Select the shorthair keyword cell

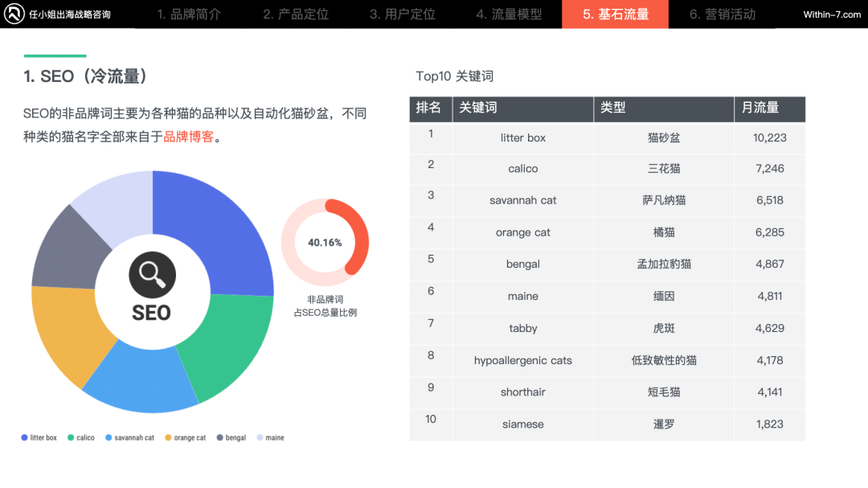(523, 392)
